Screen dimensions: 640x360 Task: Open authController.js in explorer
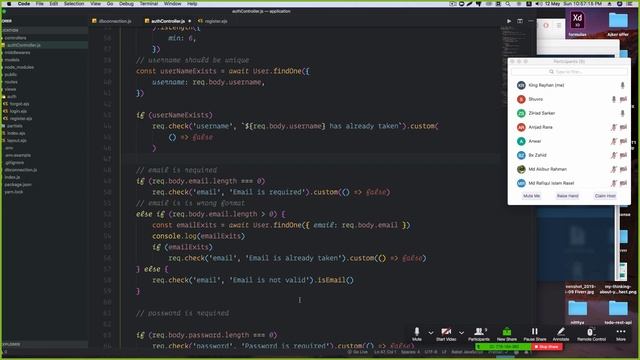click(x=24, y=45)
